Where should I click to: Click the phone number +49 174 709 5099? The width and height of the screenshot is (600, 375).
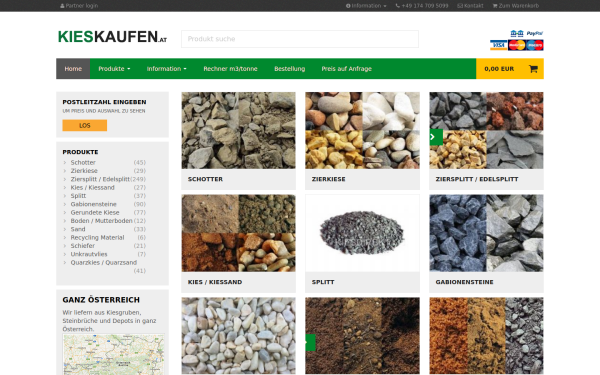tap(422, 6)
